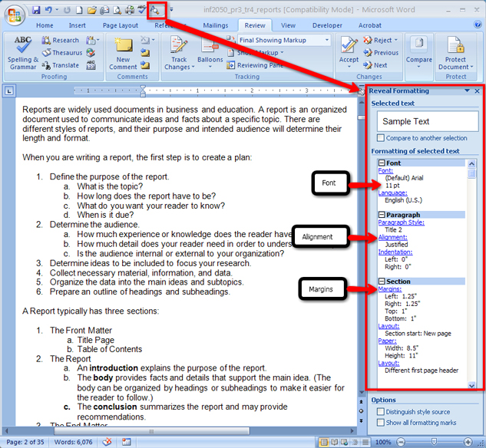Click the Open folder icon
The height and width of the screenshot is (448, 486).
91,10
